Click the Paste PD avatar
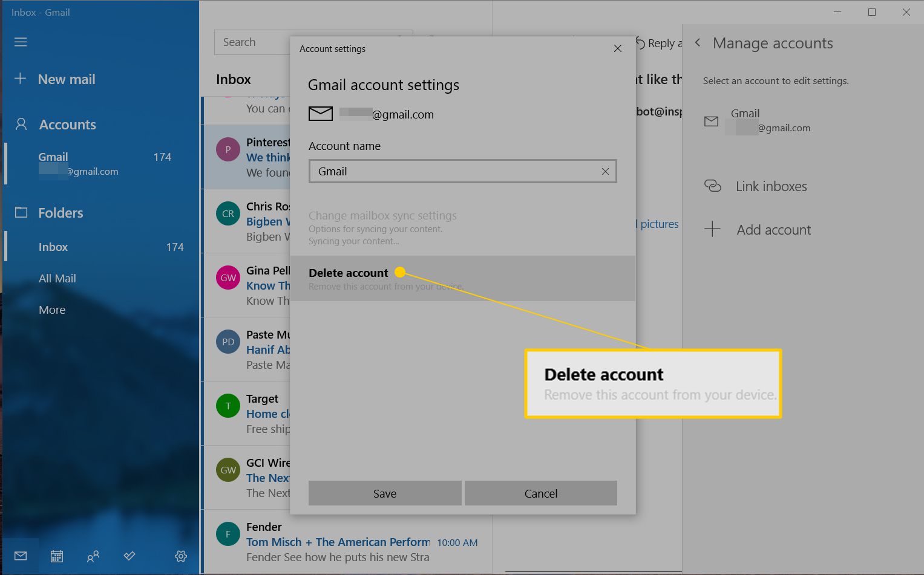The height and width of the screenshot is (575, 924). 228,342
